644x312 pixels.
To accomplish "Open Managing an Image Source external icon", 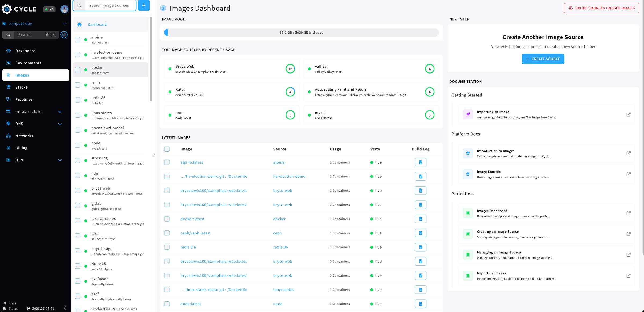I will click(x=628, y=255).
